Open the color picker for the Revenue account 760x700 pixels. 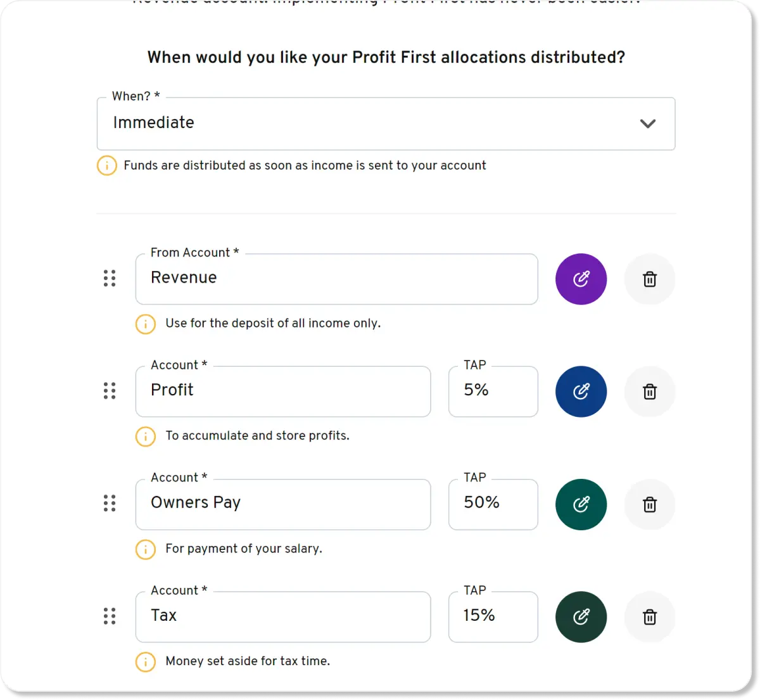pos(581,279)
